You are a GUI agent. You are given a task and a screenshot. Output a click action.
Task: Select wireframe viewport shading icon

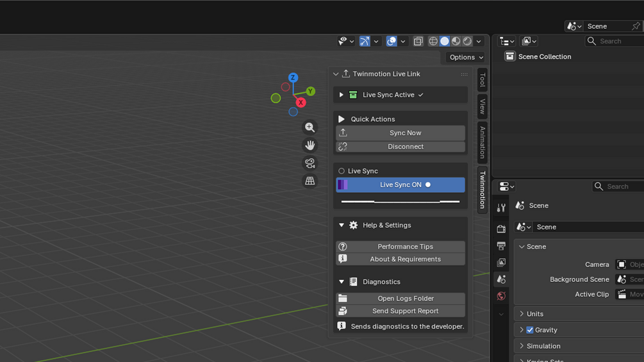click(433, 41)
